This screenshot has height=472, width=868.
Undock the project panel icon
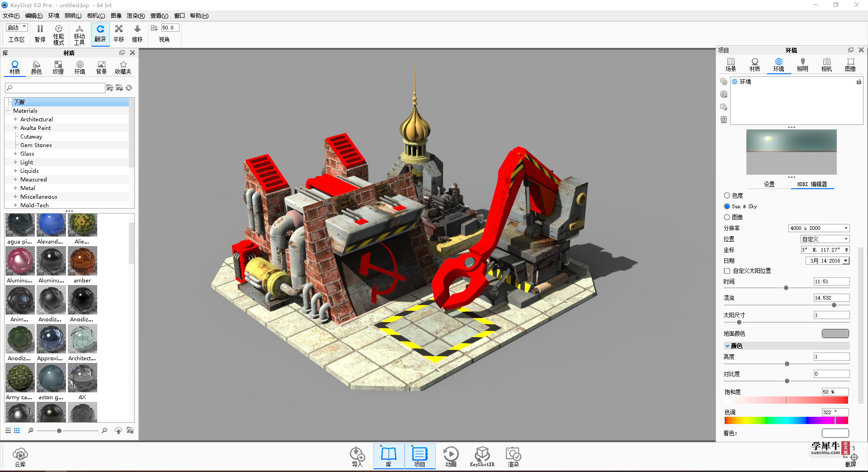(851, 50)
